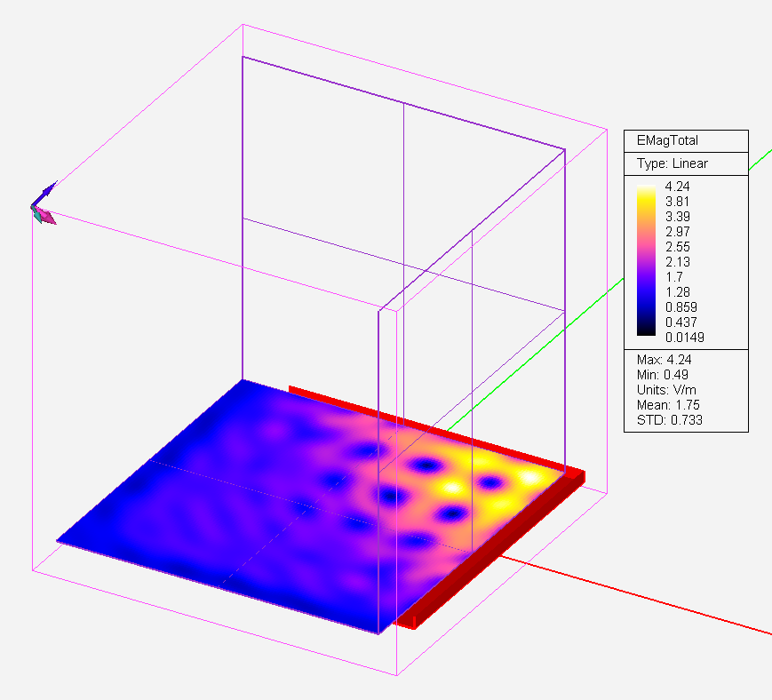Click the 4.24 scale value

tap(677, 187)
